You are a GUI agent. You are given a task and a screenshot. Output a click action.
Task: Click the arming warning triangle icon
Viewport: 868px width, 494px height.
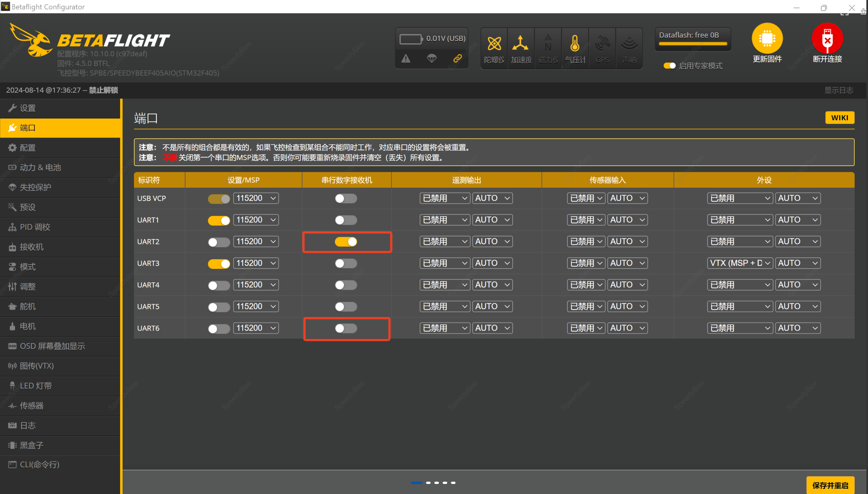pyautogui.click(x=406, y=59)
